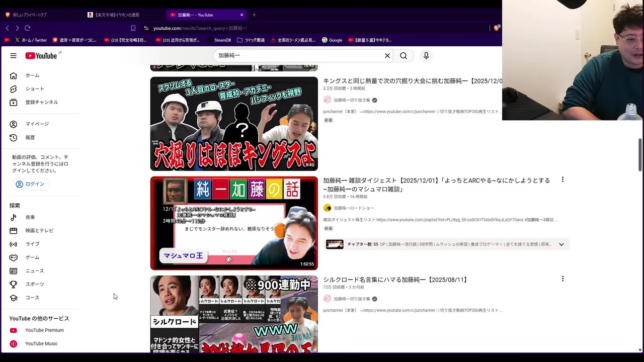Image resolution: width=644 pixels, height=362 pixels.
Task: Click the チャプター数 chapter preview thumbnail
Action: pyautogui.click(x=335, y=244)
